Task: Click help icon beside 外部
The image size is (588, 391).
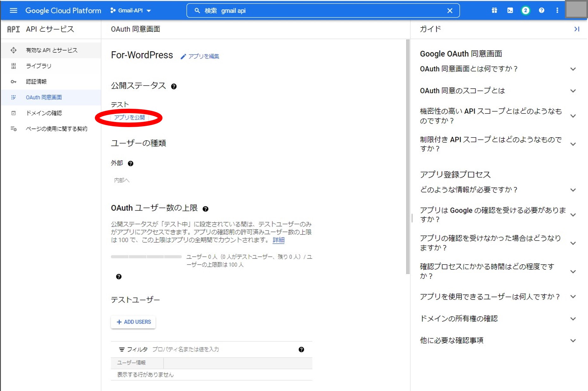Action: pyautogui.click(x=131, y=163)
